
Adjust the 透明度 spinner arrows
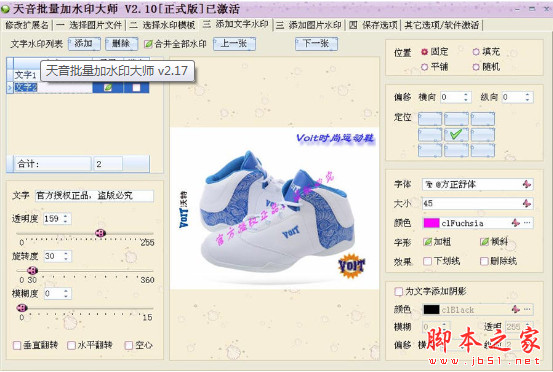click(66, 219)
